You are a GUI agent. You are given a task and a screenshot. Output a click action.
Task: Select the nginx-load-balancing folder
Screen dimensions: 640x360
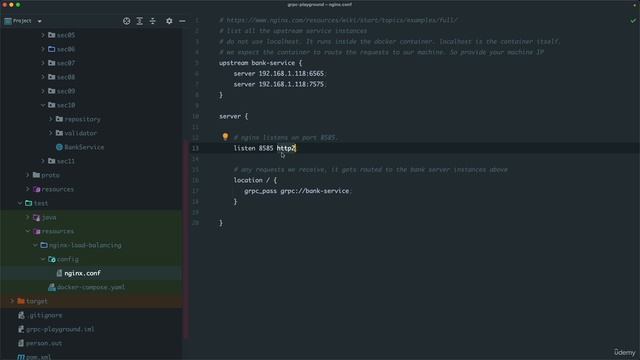pyautogui.click(x=85, y=245)
